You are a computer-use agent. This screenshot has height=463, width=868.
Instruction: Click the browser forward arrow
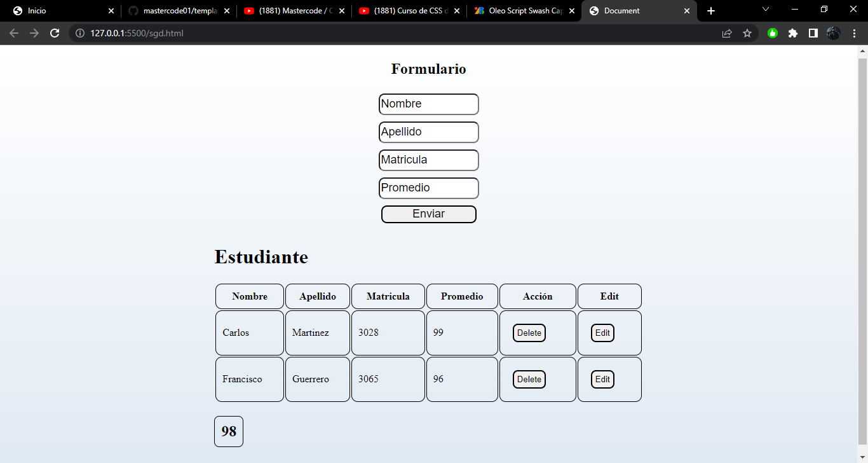34,33
